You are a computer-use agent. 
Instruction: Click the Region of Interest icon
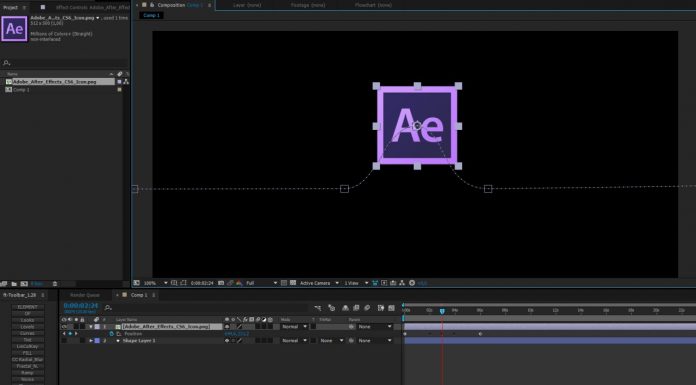pos(284,283)
